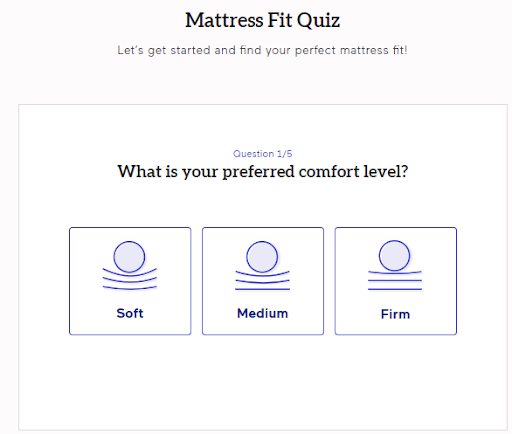Image resolution: width=512 pixels, height=434 pixels.
Task: Choose the Medium option card
Action: (x=263, y=281)
